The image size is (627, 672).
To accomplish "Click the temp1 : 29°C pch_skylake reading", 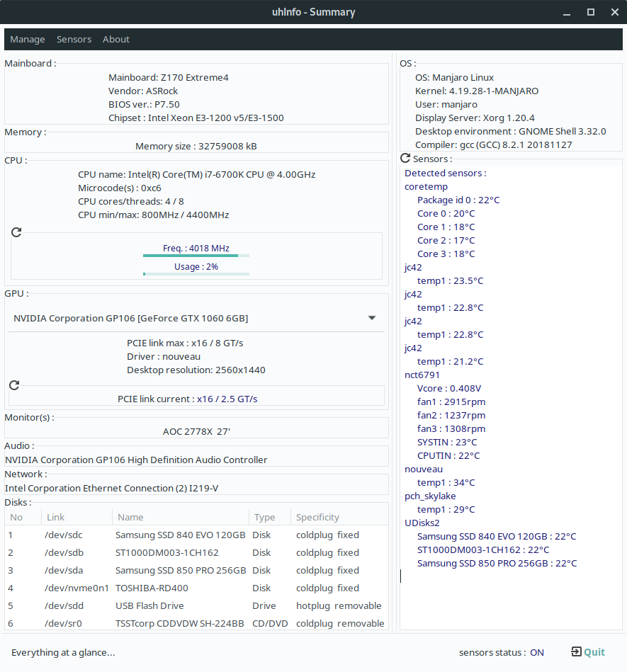I will point(446,510).
